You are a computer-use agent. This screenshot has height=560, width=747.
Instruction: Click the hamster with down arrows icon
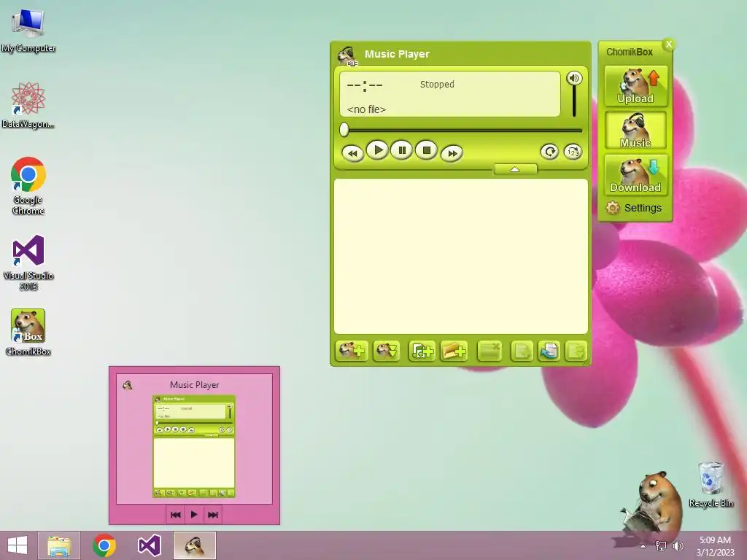(387, 351)
